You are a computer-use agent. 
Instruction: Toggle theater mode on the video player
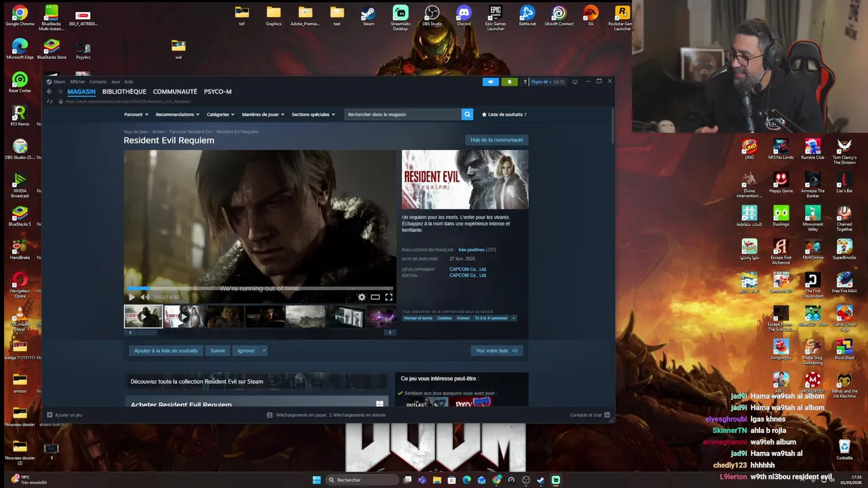(375, 297)
